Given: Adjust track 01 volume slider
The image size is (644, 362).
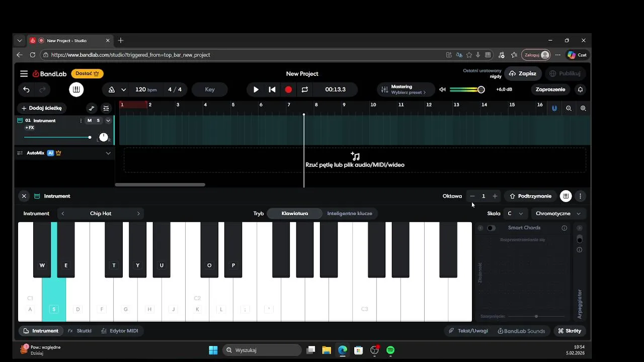Looking at the screenshot, I should point(57,137).
